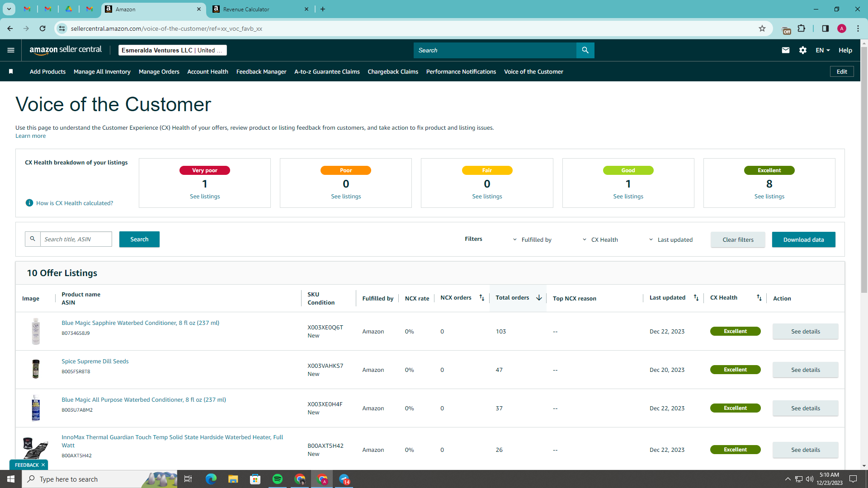Screen dimensions: 868x488
Task: Show hidden system tray icons
Action: [x=788, y=479]
